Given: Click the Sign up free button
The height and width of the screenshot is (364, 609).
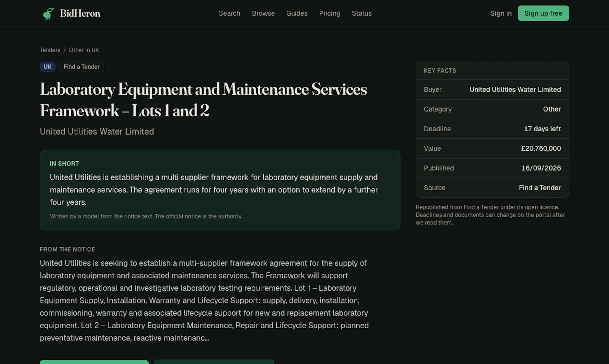Looking at the screenshot, I should coord(543,13).
